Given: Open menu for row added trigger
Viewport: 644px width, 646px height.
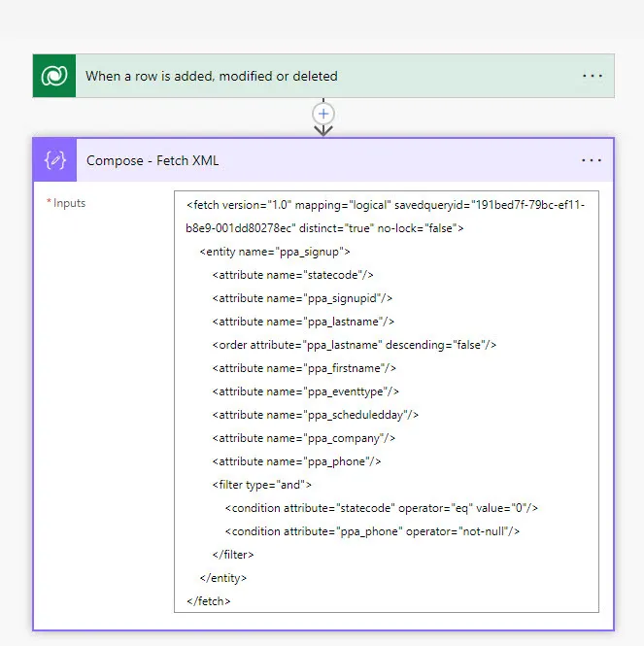Looking at the screenshot, I should tap(593, 76).
